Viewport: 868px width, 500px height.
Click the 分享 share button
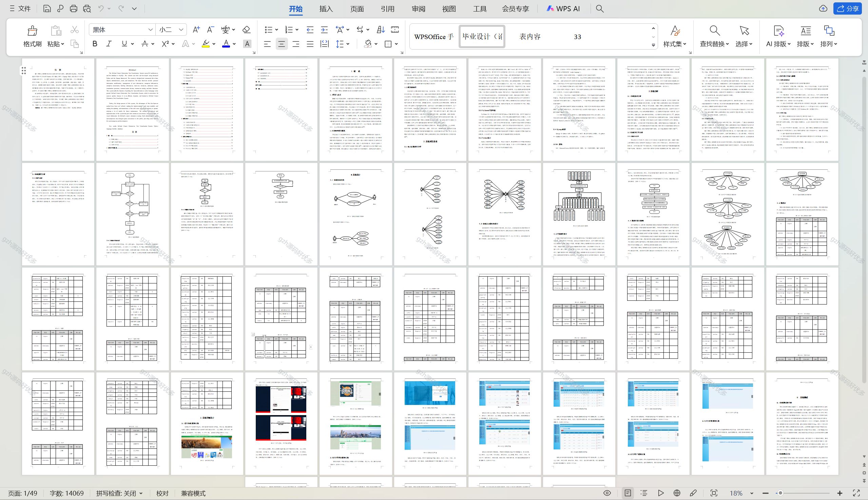point(847,8)
